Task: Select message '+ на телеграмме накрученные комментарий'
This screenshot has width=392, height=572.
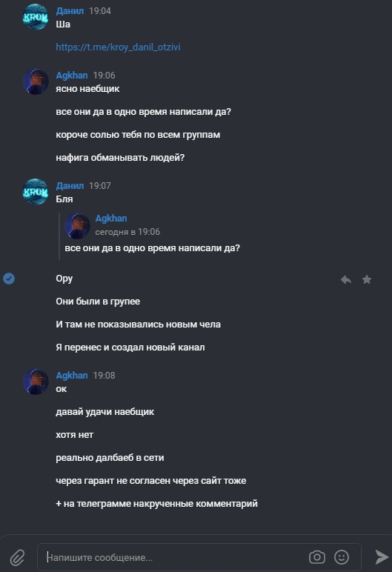Action: pyautogui.click(x=156, y=504)
